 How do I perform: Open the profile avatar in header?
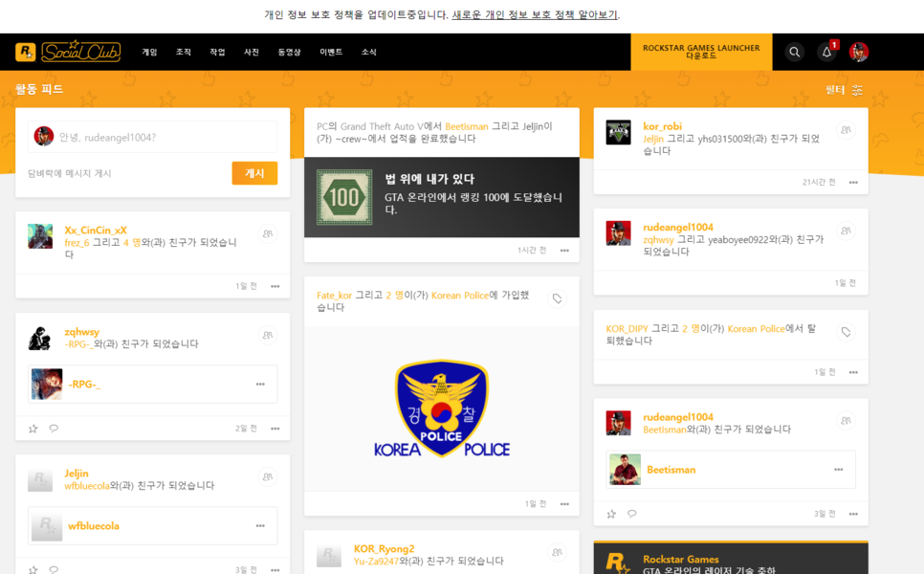859,52
